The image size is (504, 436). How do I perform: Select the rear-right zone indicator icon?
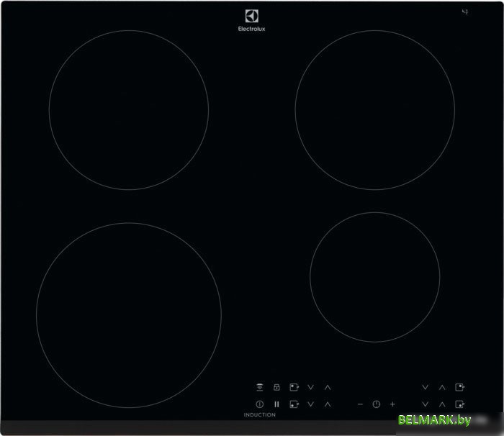pyautogui.click(x=459, y=387)
